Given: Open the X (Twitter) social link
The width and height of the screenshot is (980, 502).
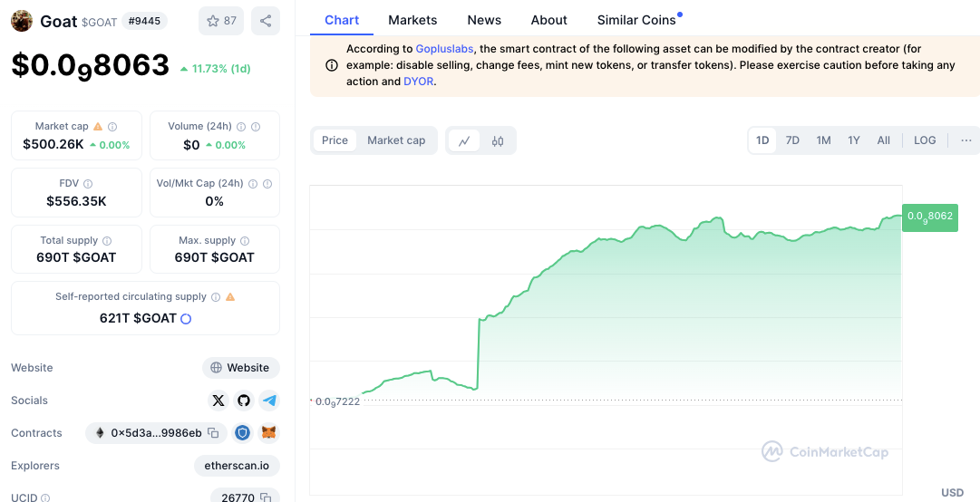Looking at the screenshot, I should tap(218, 401).
